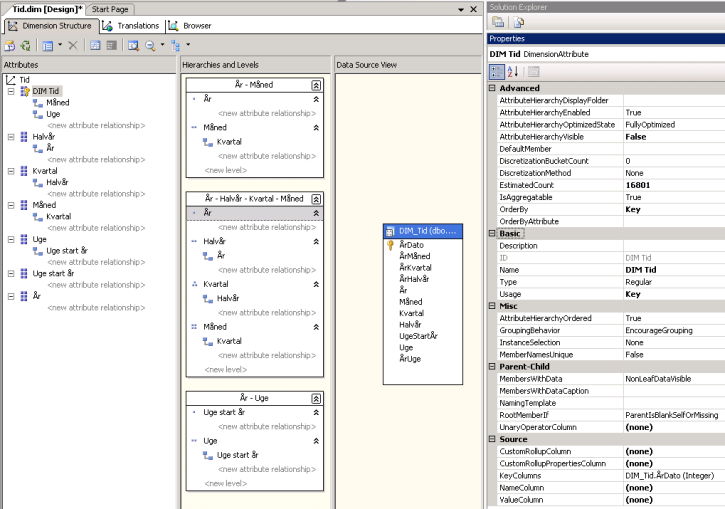Select the År attribute in Attributes tree
This screenshot has width=725, height=509.
point(37,296)
